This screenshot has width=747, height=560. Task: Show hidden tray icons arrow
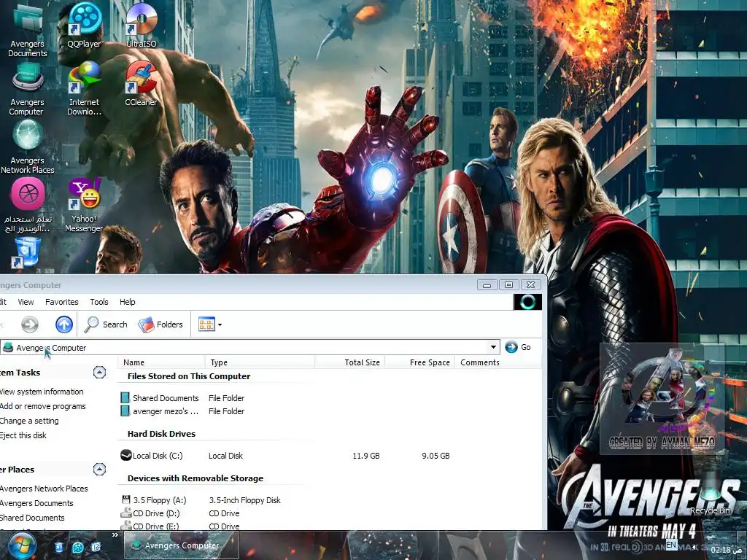coord(694,547)
